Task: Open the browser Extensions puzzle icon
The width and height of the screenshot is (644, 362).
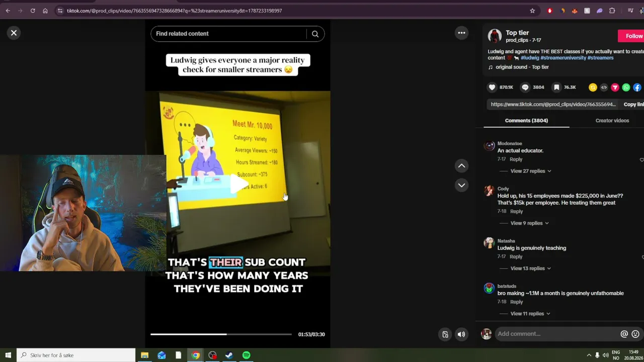Action: coord(612,11)
